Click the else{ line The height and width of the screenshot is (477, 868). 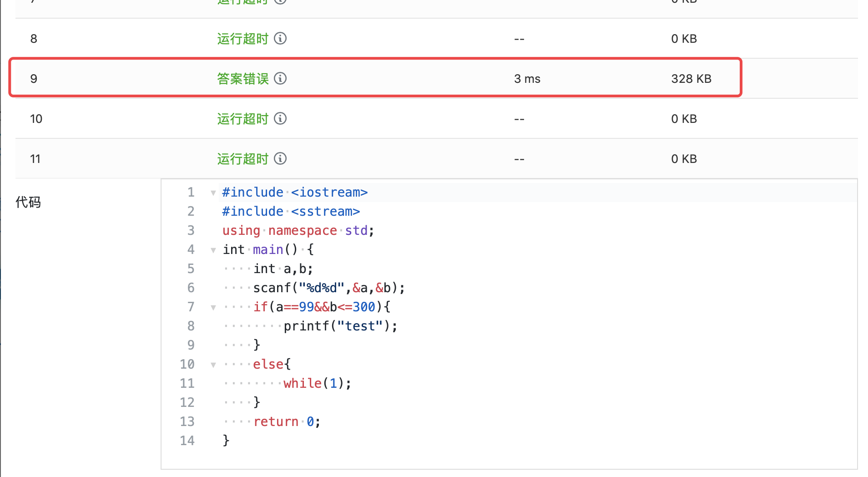(272, 365)
